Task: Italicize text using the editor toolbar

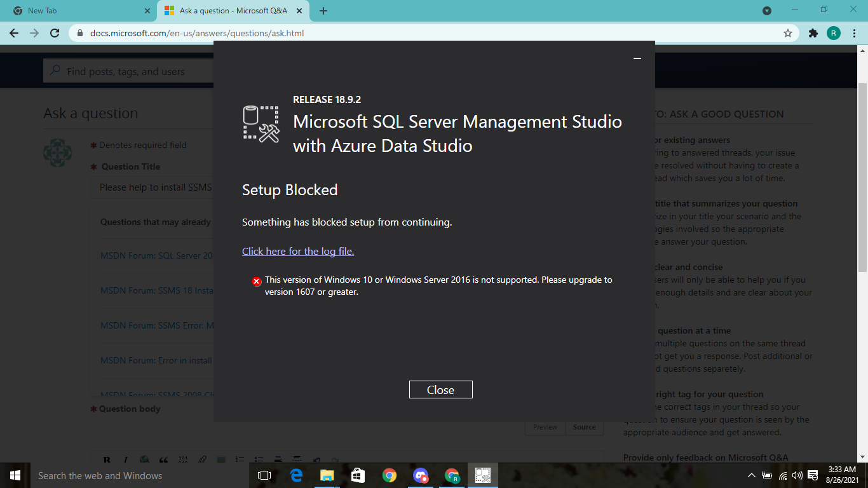Action: pyautogui.click(x=125, y=459)
